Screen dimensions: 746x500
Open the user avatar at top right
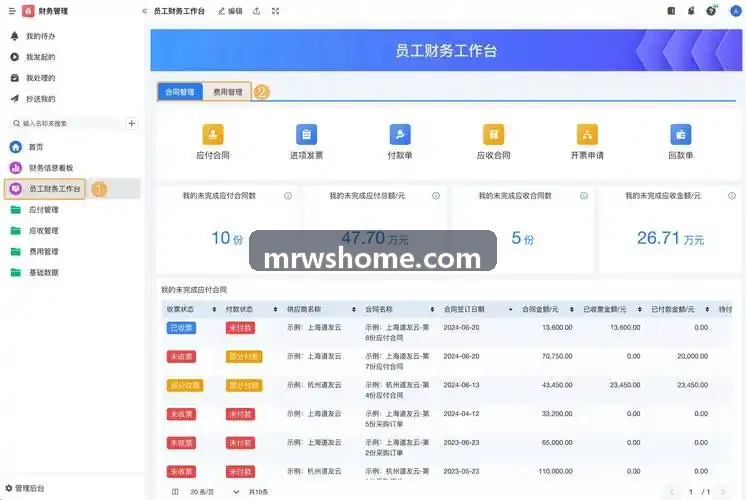[x=736, y=11]
